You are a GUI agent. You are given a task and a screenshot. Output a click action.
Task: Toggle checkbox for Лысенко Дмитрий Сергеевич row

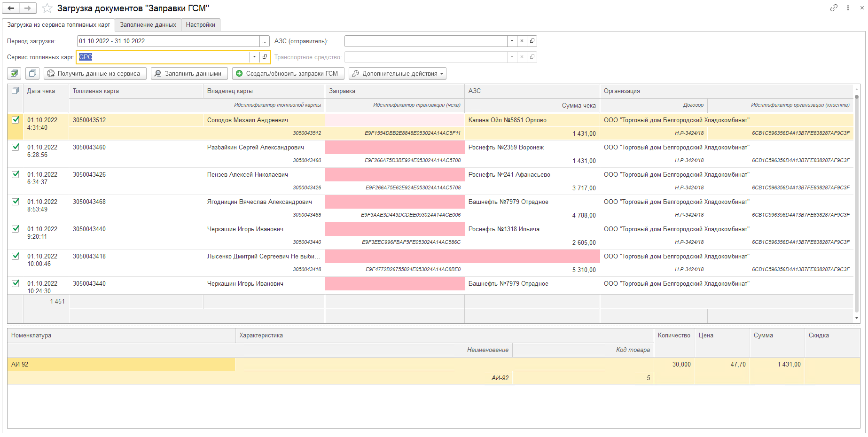16,256
